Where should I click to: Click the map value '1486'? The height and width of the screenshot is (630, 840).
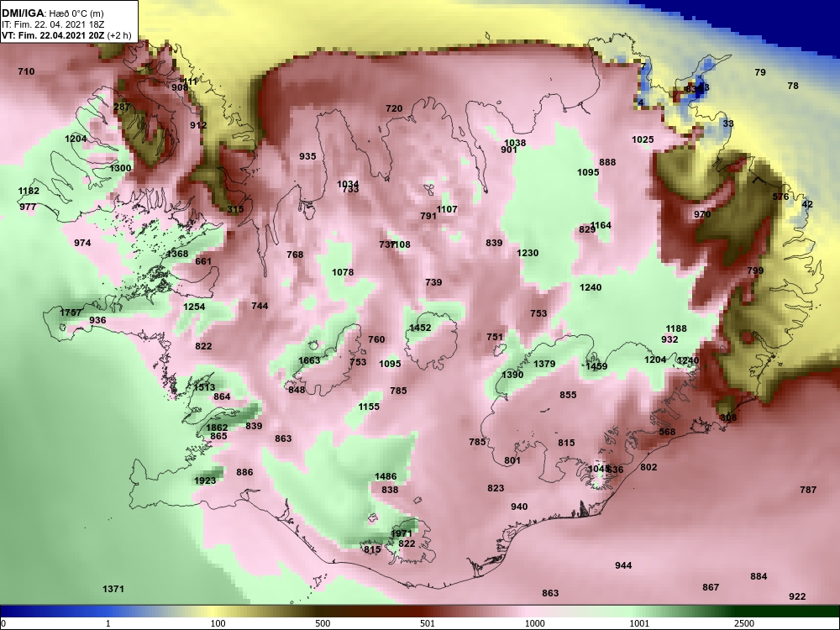pyautogui.click(x=386, y=477)
